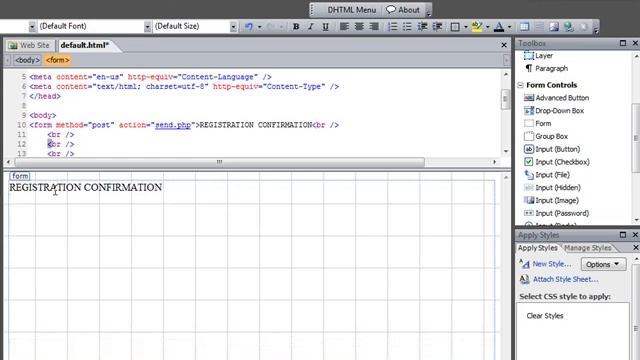The width and height of the screenshot is (640, 360).
Task: Click the Increase Indent icon
Action: pyautogui.click(x=437, y=27)
